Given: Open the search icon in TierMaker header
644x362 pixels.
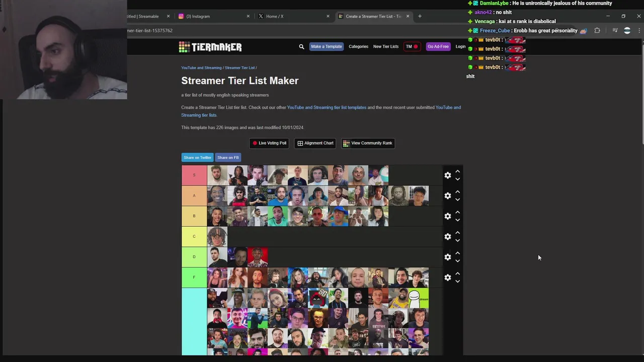Looking at the screenshot, I should 301,47.
